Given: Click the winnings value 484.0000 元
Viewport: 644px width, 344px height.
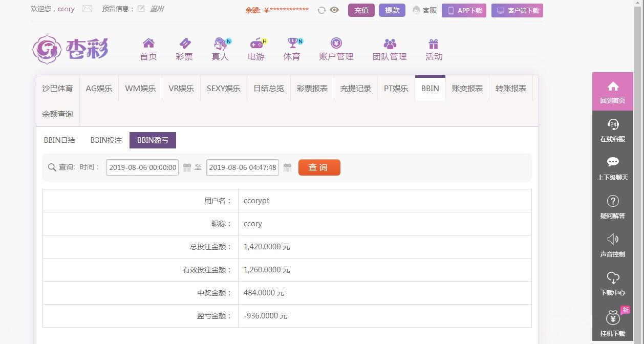Looking at the screenshot, I should pos(264,293).
